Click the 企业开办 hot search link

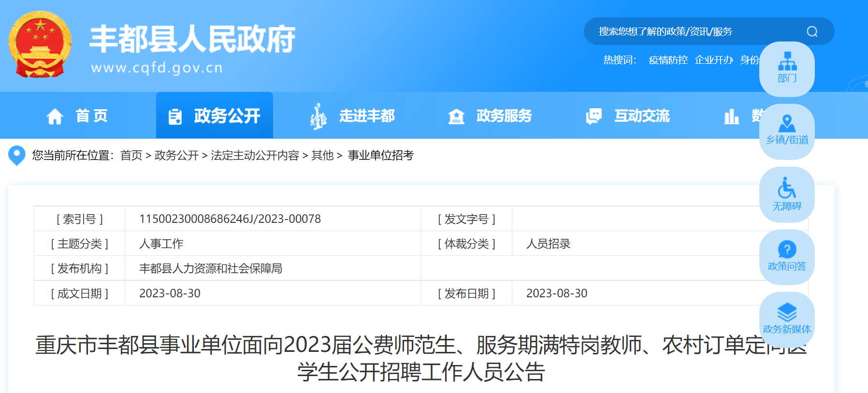[x=714, y=60]
